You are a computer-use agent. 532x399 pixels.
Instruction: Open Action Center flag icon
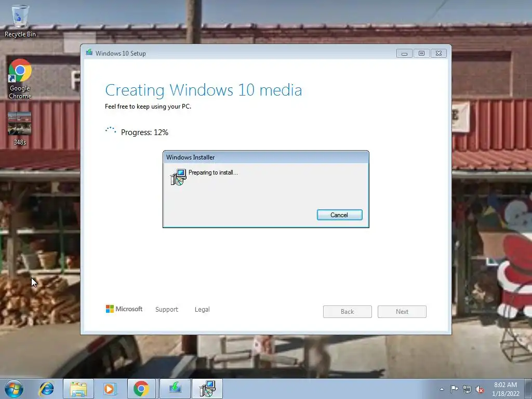click(454, 389)
